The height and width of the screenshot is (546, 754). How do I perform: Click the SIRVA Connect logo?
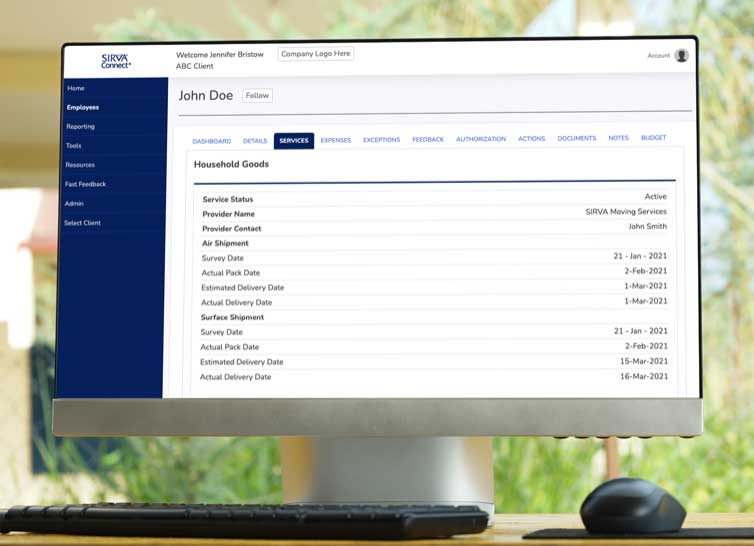click(x=115, y=61)
